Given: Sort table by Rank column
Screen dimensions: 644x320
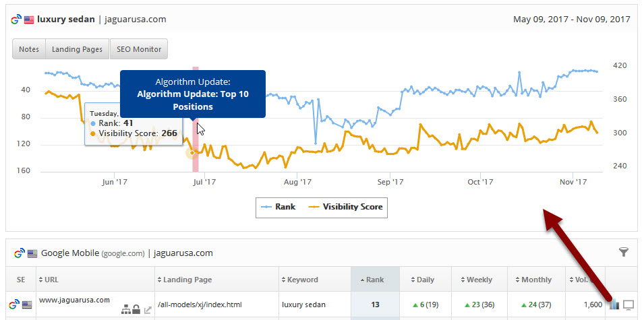Looking at the screenshot, I should click(375, 280).
